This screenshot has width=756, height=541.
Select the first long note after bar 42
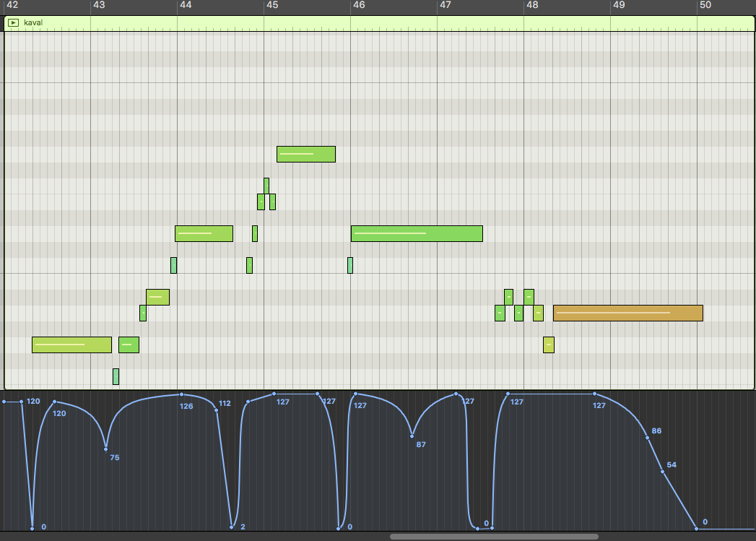click(x=71, y=345)
